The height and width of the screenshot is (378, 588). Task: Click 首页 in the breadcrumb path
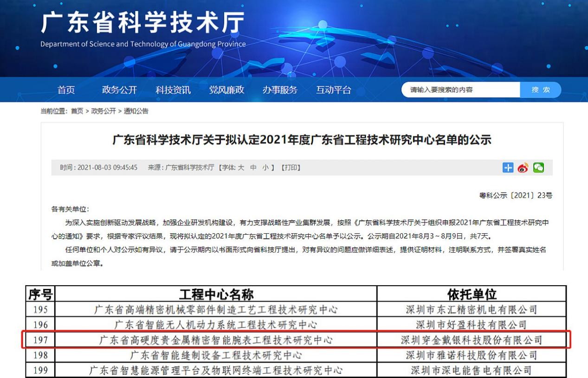tap(77, 111)
